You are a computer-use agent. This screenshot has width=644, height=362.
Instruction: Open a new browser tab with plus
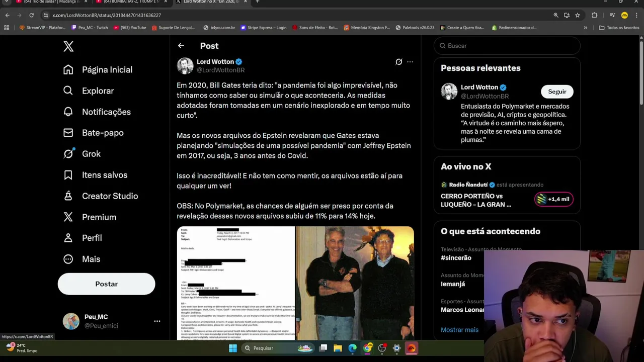pyautogui.click(x=257, y=2)
